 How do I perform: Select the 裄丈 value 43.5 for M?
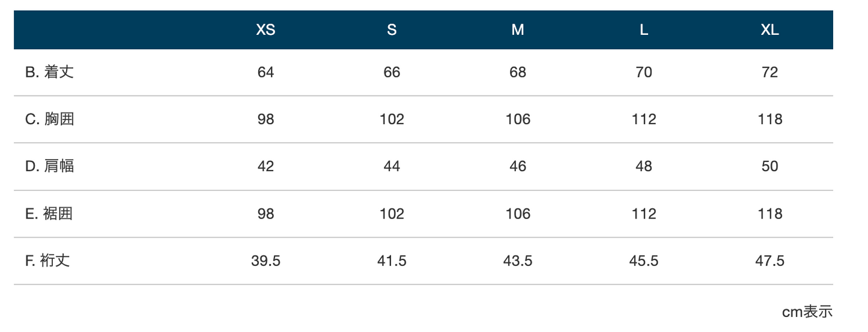[518, 261]
